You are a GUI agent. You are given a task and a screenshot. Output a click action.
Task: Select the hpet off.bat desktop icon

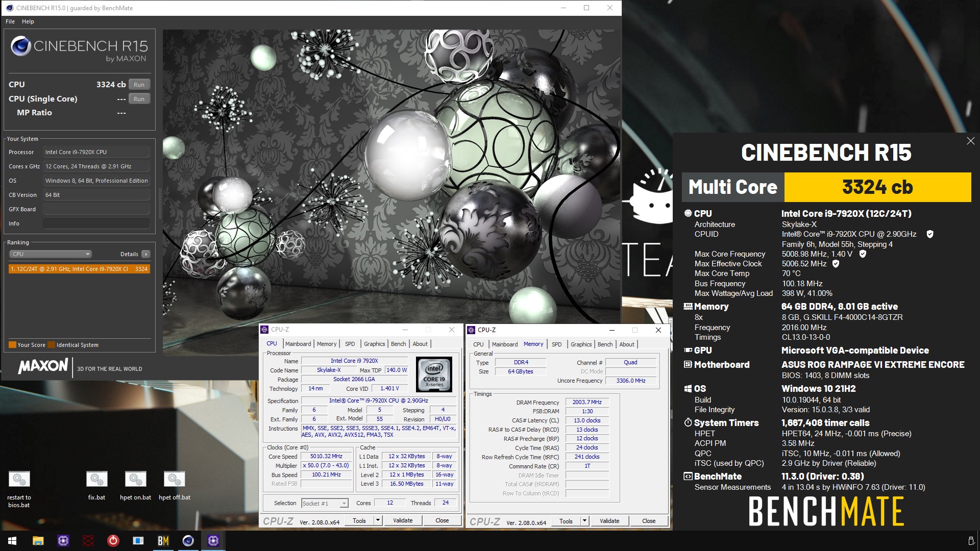tap(174, 485)
